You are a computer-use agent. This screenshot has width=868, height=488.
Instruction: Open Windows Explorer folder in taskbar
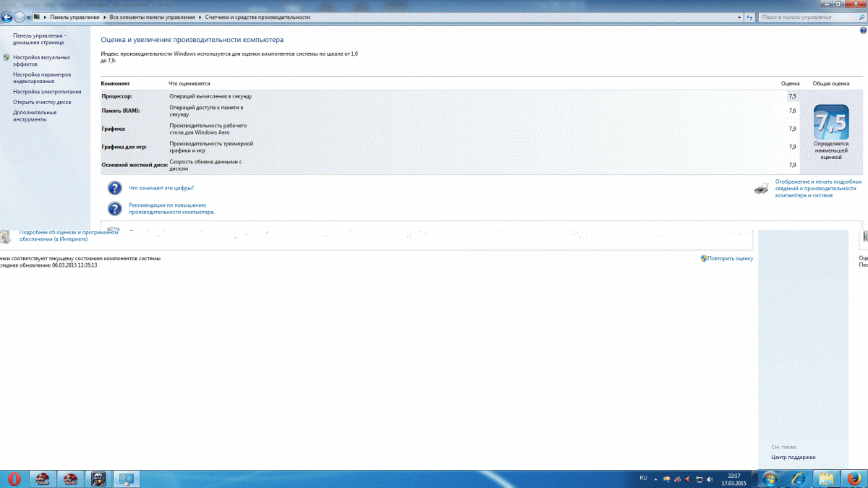point(825,479)
